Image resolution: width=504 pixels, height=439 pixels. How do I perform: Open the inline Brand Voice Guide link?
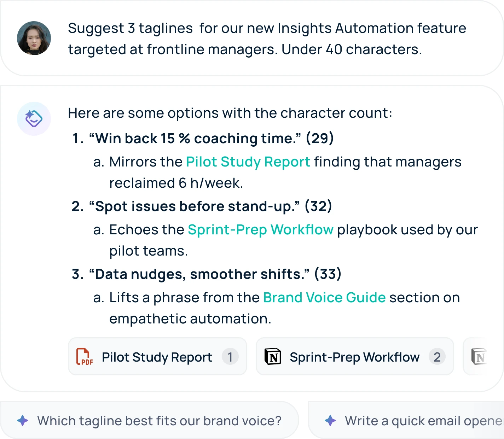click(324, 298)
